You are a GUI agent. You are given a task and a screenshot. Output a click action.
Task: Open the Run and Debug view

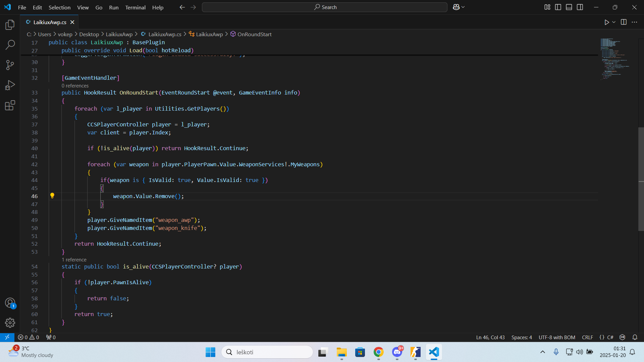tap(10, 85)
